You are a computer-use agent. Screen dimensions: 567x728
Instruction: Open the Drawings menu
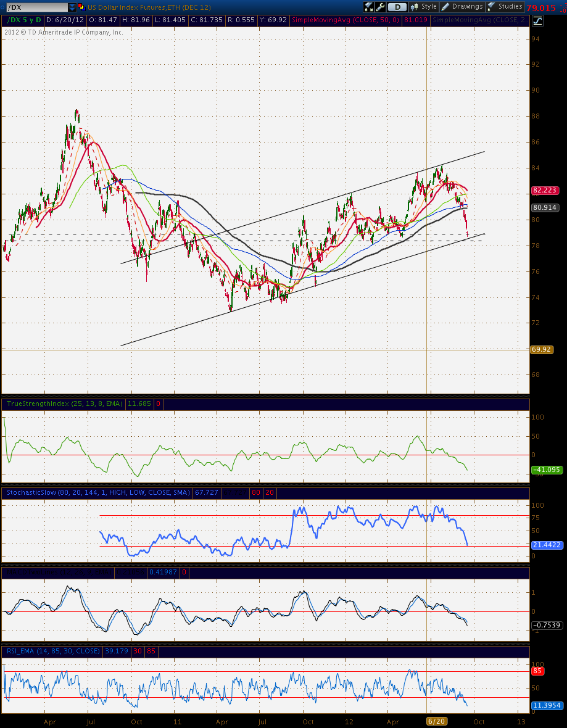(x=463, y=7)
